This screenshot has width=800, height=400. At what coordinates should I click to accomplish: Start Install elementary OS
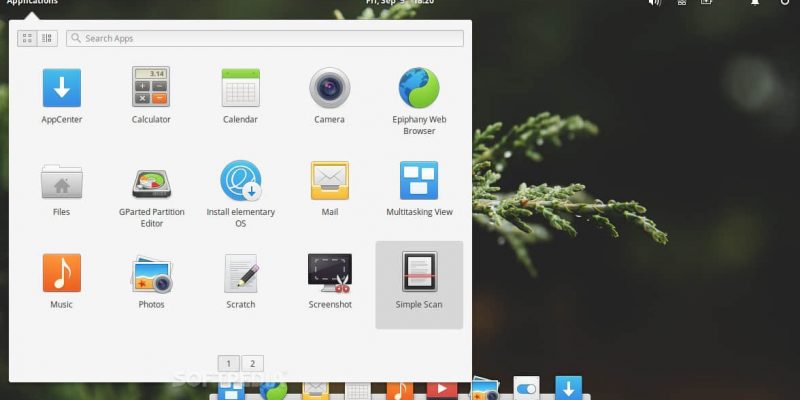tap(241, 181)
